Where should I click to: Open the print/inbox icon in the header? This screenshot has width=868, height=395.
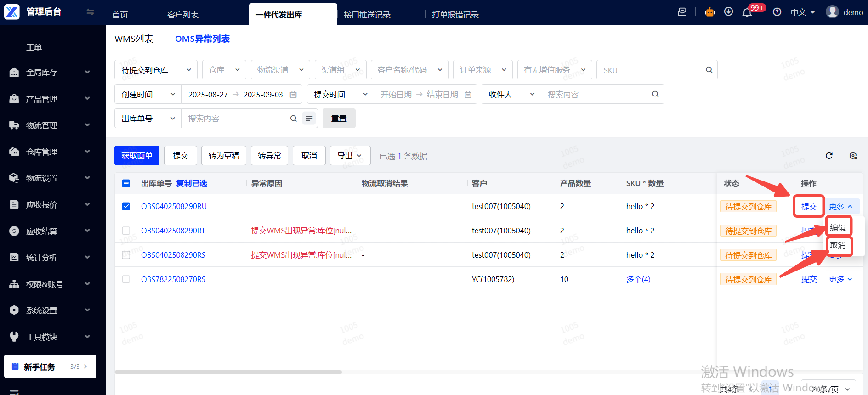(x=682, y=12)
